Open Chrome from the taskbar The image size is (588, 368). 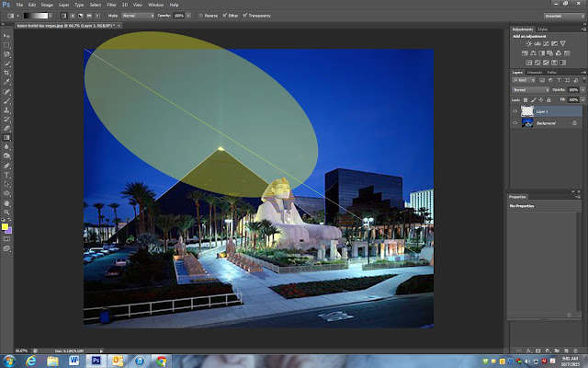162,362
